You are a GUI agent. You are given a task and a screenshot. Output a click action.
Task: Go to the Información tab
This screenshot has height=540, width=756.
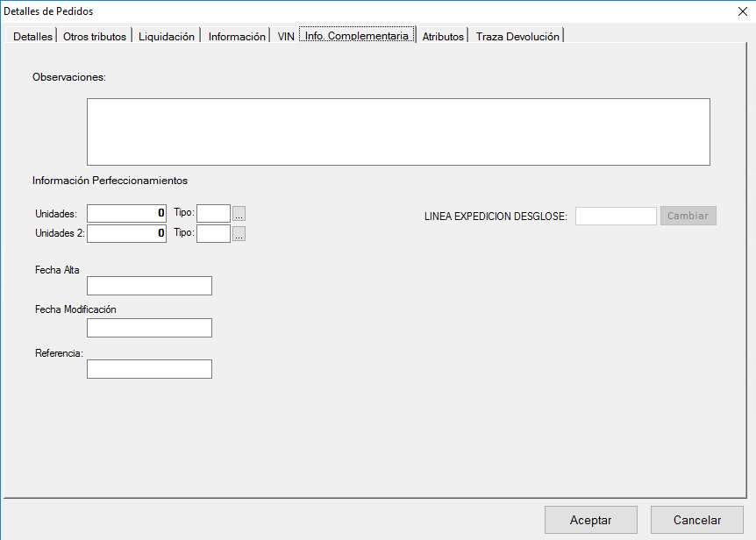[237, 37]
